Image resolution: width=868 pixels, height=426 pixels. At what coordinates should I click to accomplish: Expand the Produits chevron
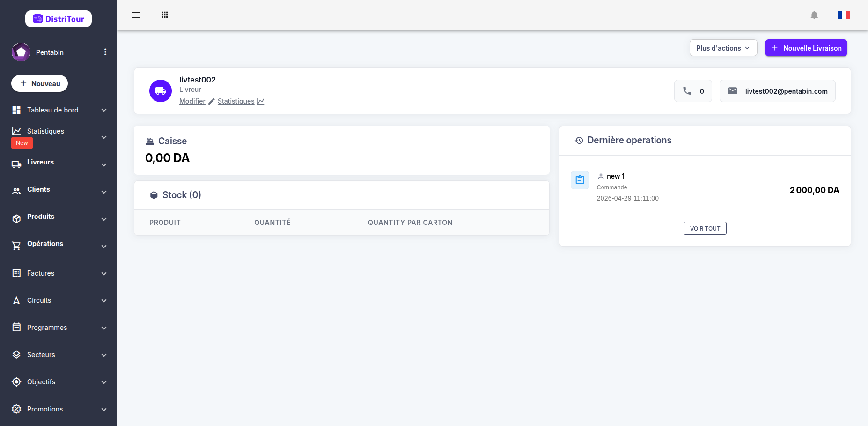(104, 219)
